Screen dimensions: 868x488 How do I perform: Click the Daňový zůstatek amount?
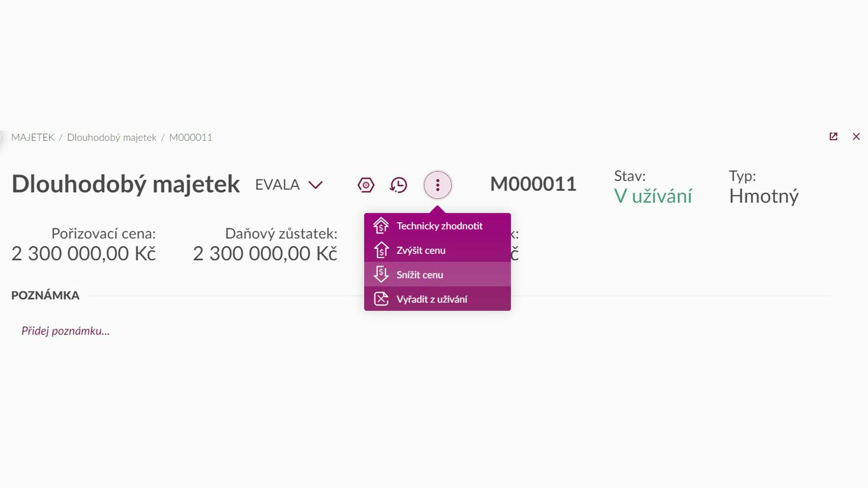[265, 253]
